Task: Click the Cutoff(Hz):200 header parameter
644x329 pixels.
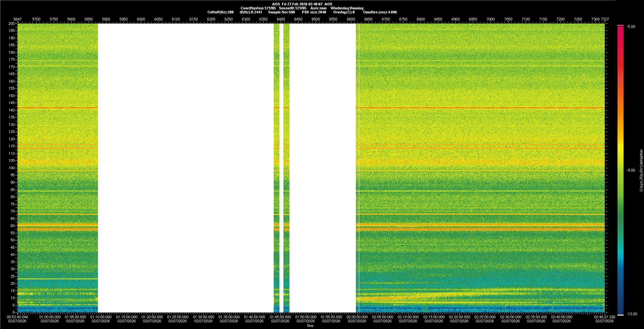Action: click(x=220, y=12)
